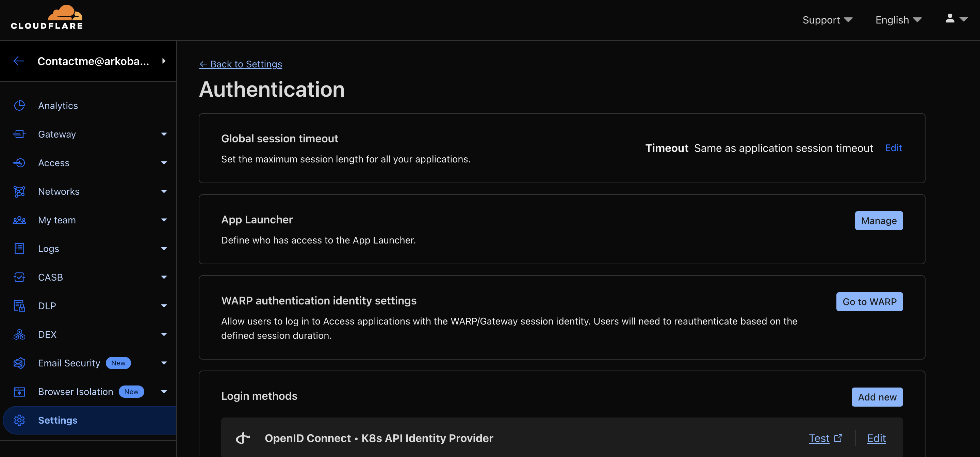Image resolution: width=980 pixels, height=457 pixels.
Task: Select Settings in the sidebar
Action: click(58, 420)
